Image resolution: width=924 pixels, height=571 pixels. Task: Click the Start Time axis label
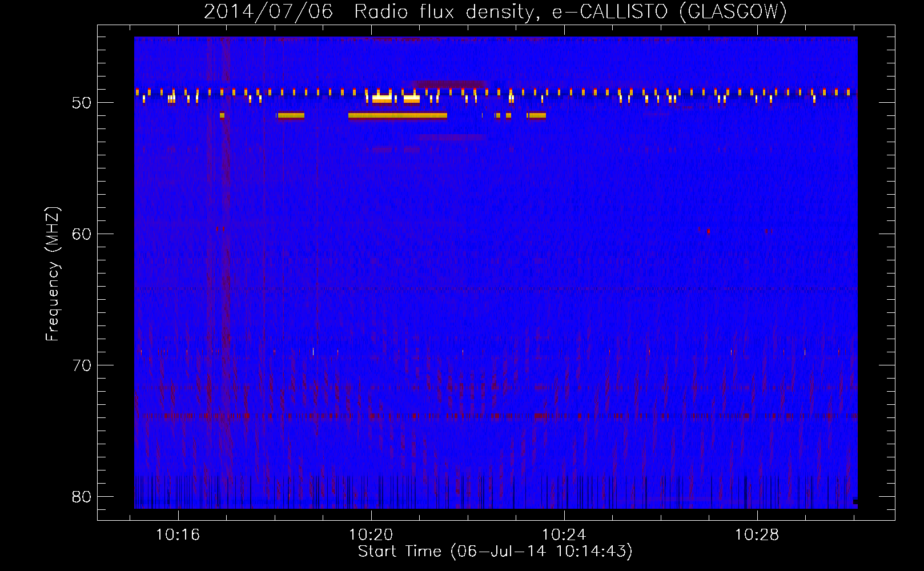point(495,552)
